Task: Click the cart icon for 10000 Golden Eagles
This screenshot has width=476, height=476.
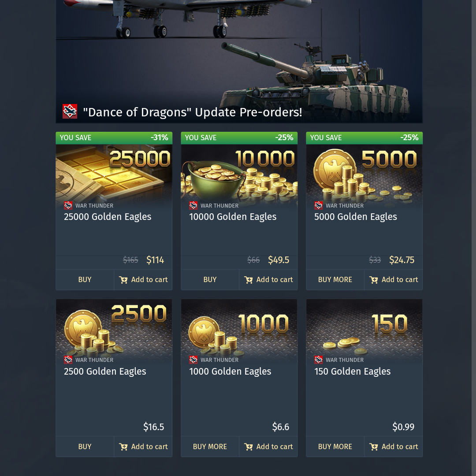Action: coord(248,280)
